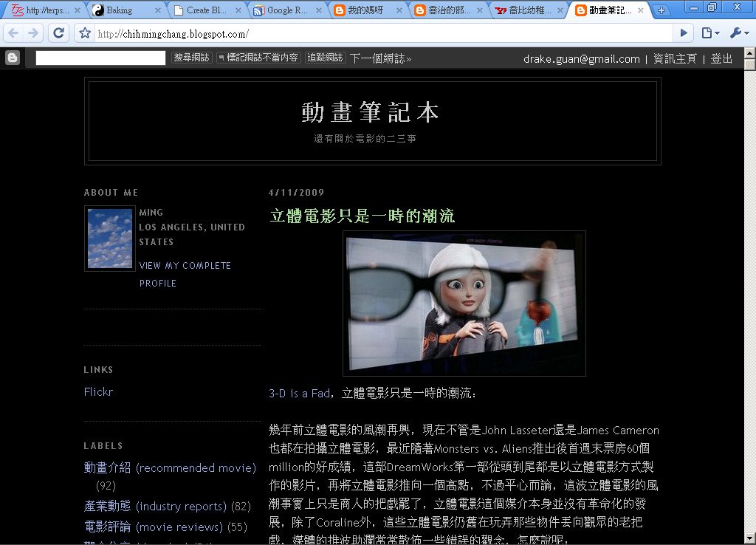Open the Flickr link in Links
This screenshot has width=756, height=545.
[98, 391]
